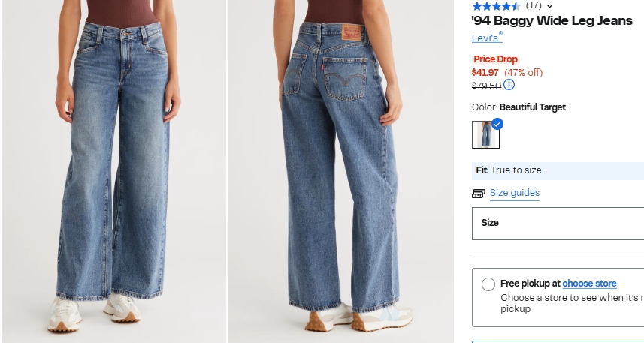
Task: Open the back-view jeans product image
Action: 341,171
